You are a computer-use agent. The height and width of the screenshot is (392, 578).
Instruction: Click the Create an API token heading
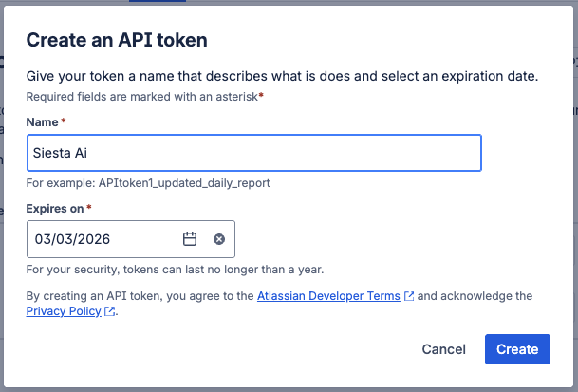117,40
